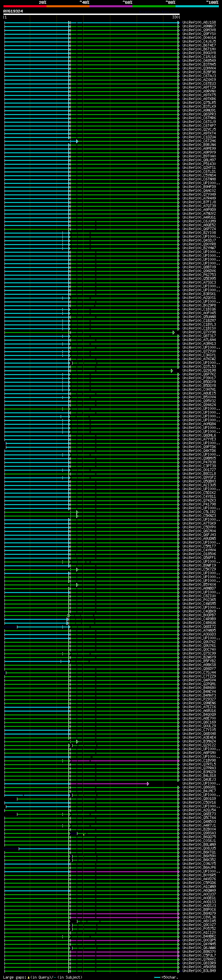Image resolution: width=222 pixels, height=980 pixels.
Task: Select the UniRef100_B2BF98 label
Action: 199,72
